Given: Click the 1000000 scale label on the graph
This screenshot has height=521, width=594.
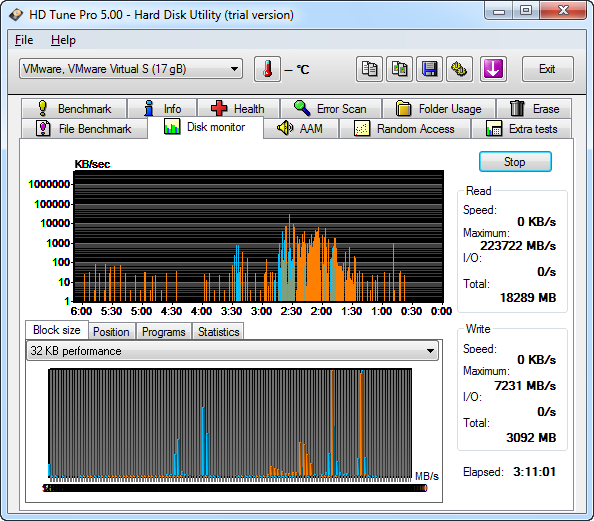Looking at the screenshot, I should (49, 184).
